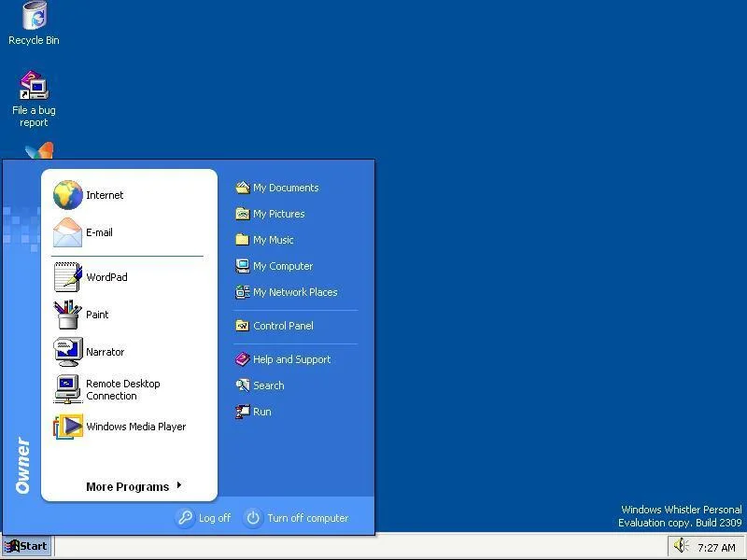Click the My Music folder icon
This screenshot has width=747, height=560.
click(x=243, y=240)
